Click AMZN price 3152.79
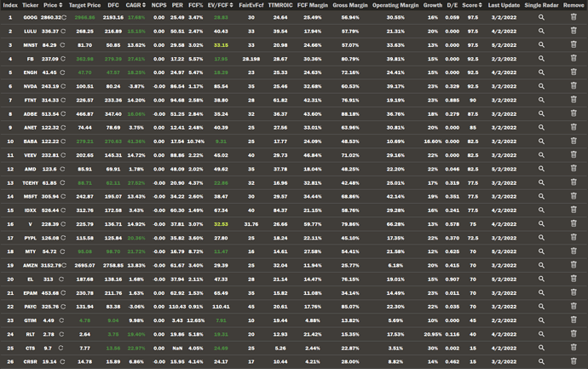588x369 pixels. point(51,266)
